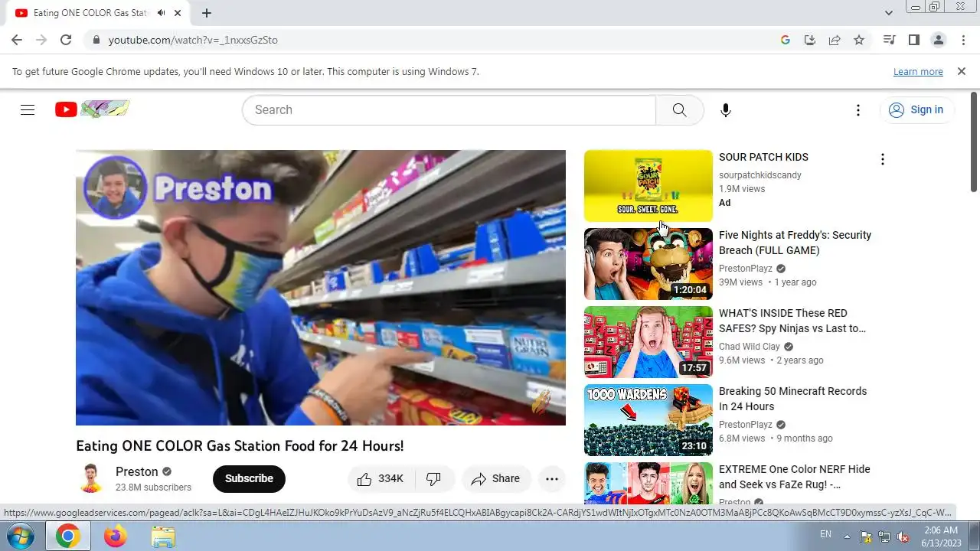
Task: Open Five Nights at Freddy's title link
Action: pos(795,243)
